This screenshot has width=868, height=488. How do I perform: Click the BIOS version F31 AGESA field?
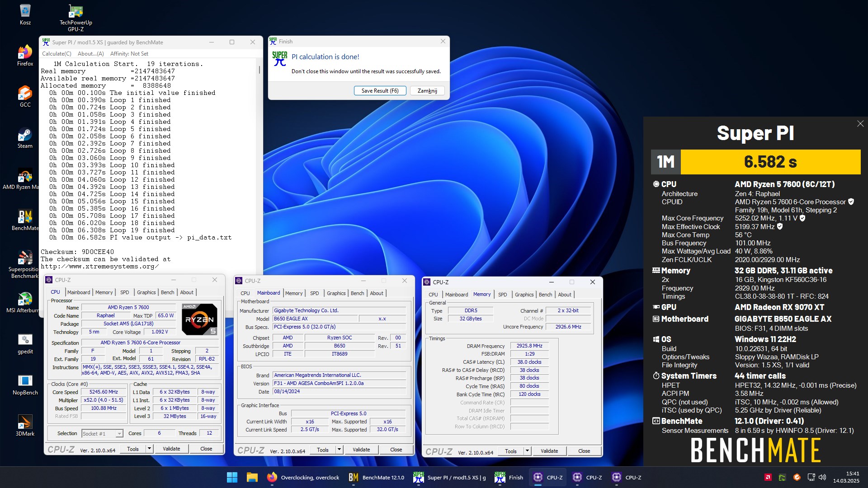pyautogui.click(x=339, y=383)
